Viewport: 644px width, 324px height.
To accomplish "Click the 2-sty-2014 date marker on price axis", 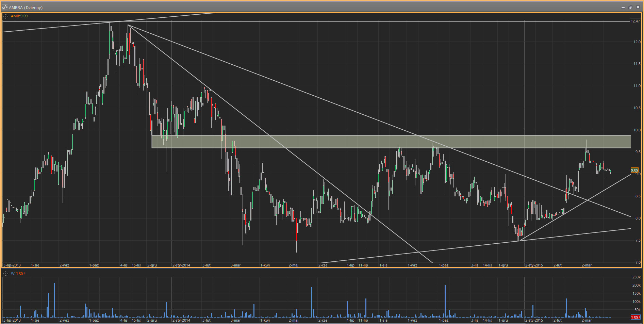I will (x=181, y=265).
